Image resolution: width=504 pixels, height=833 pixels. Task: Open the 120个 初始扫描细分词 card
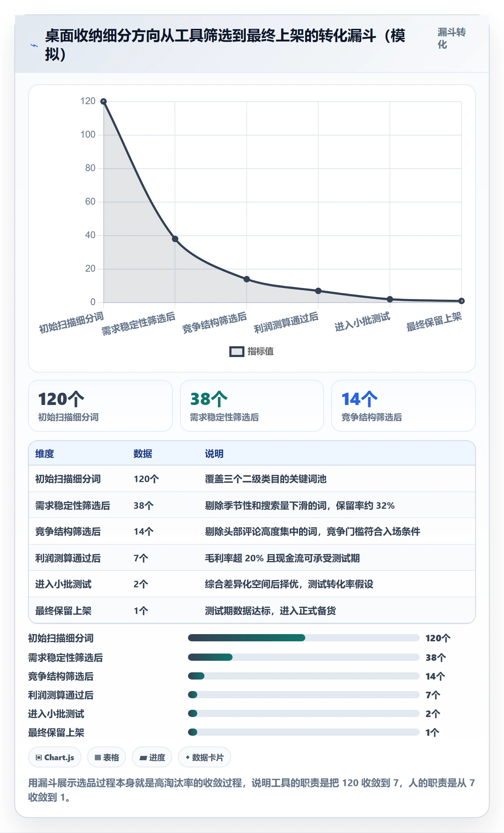click(100, 406)
